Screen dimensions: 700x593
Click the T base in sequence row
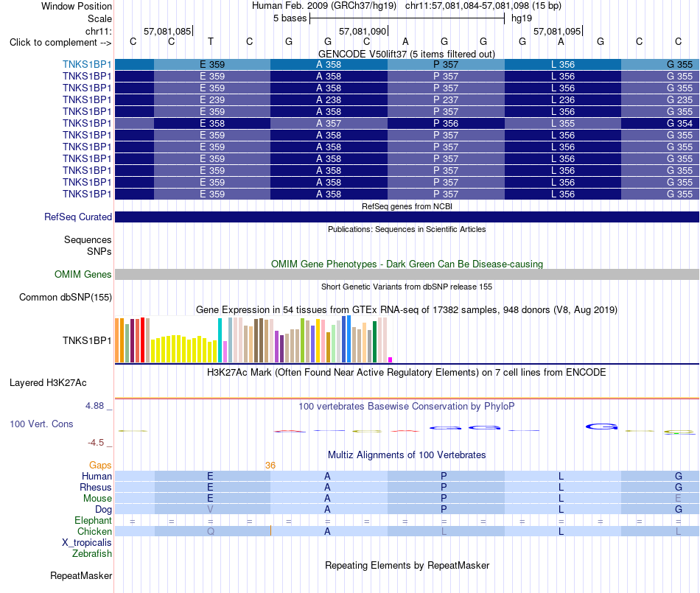[x=211, y=41]
